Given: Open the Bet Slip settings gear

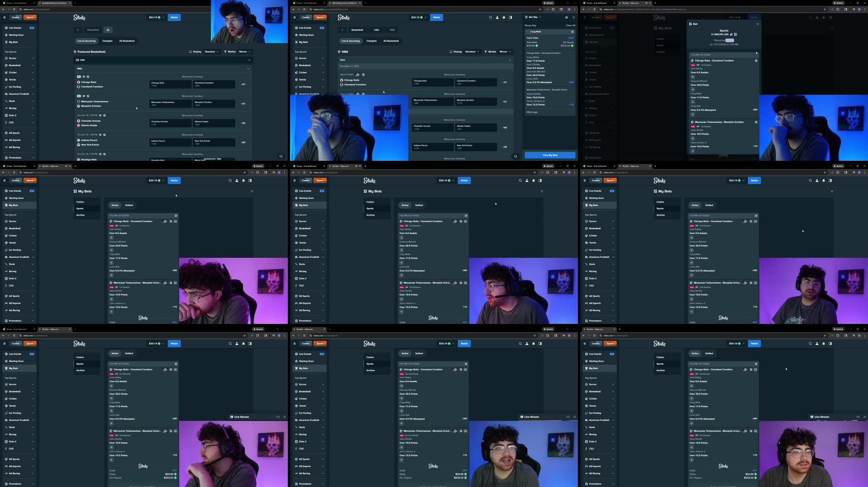Looking at the screenshot, I should click(x=567, y=17).
